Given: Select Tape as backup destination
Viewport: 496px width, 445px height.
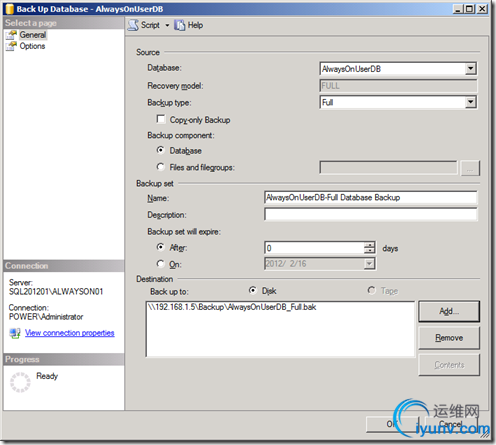Looking at the screenshot, I should click(x=371, y=290).
